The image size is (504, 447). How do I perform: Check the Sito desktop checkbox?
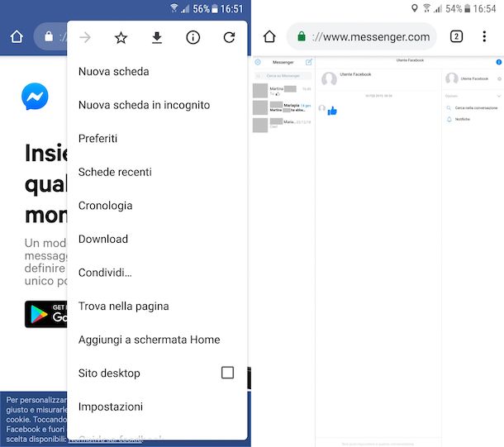pos(227,373)
